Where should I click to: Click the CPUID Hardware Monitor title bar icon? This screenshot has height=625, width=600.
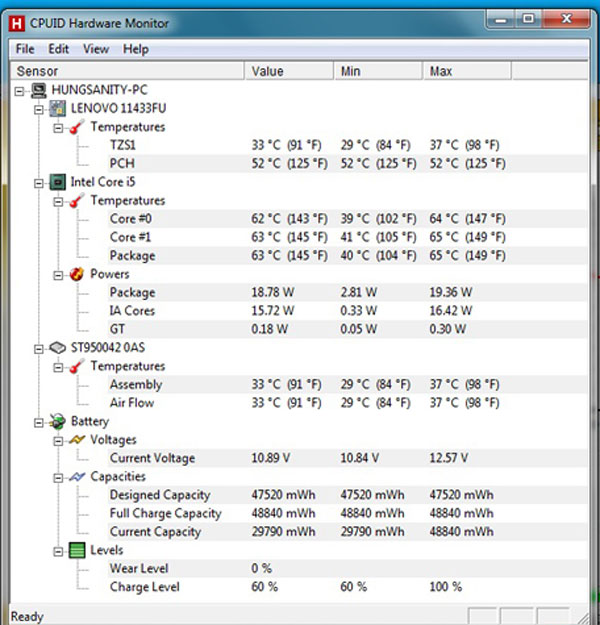tap(16, 24)
